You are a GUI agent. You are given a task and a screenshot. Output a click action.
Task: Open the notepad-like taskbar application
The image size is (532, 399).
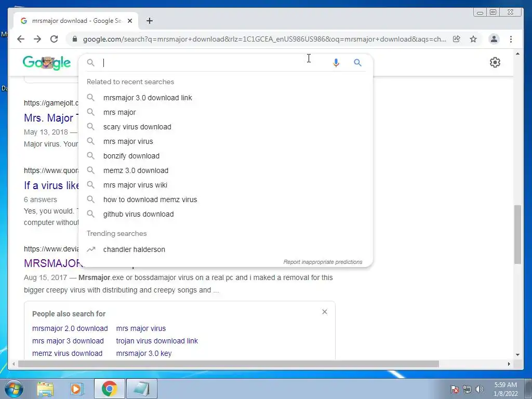coord(141,389)
